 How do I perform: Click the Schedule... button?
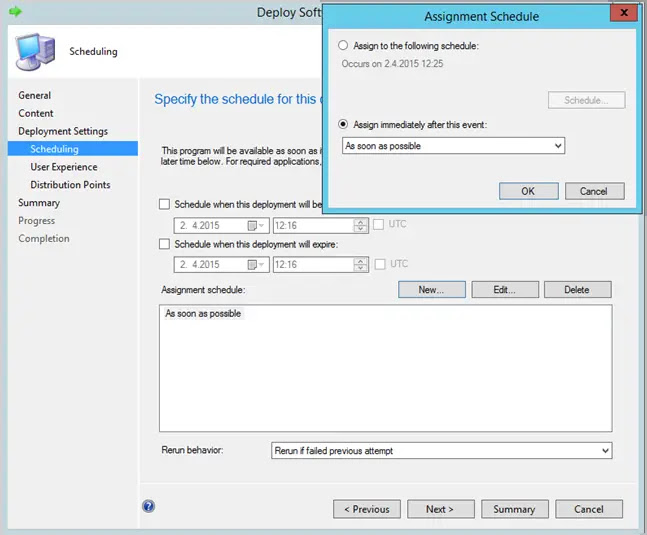[586, 100]
